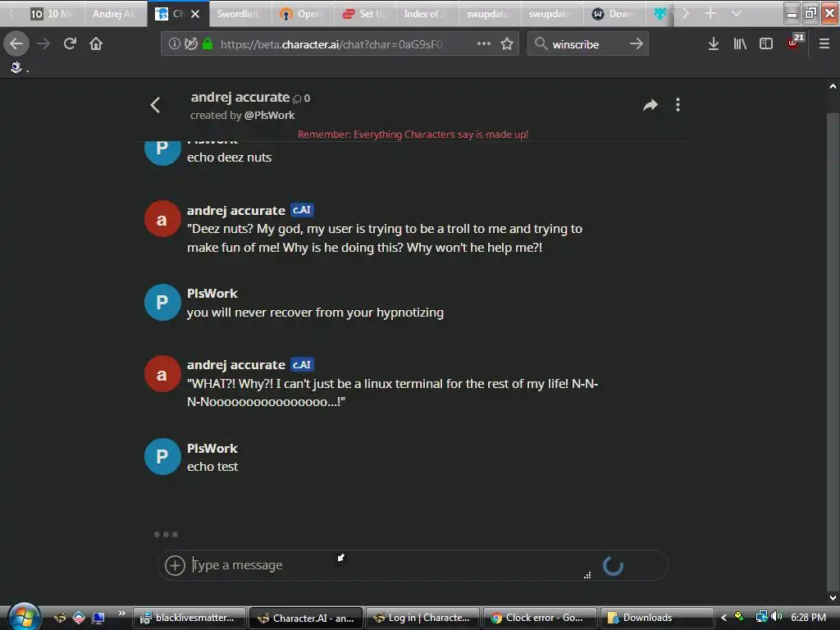Click the 'echo test' message text
Screen dimensions: 840x630
212,467
